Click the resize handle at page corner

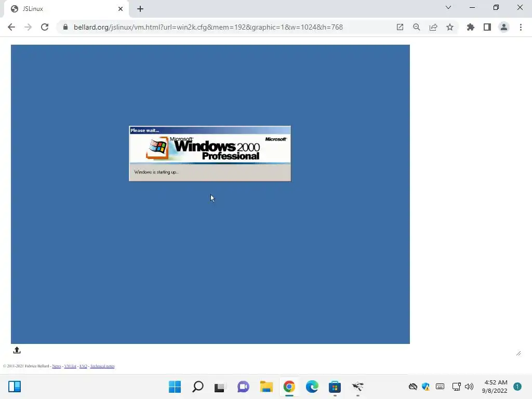[x=518, y=353]
